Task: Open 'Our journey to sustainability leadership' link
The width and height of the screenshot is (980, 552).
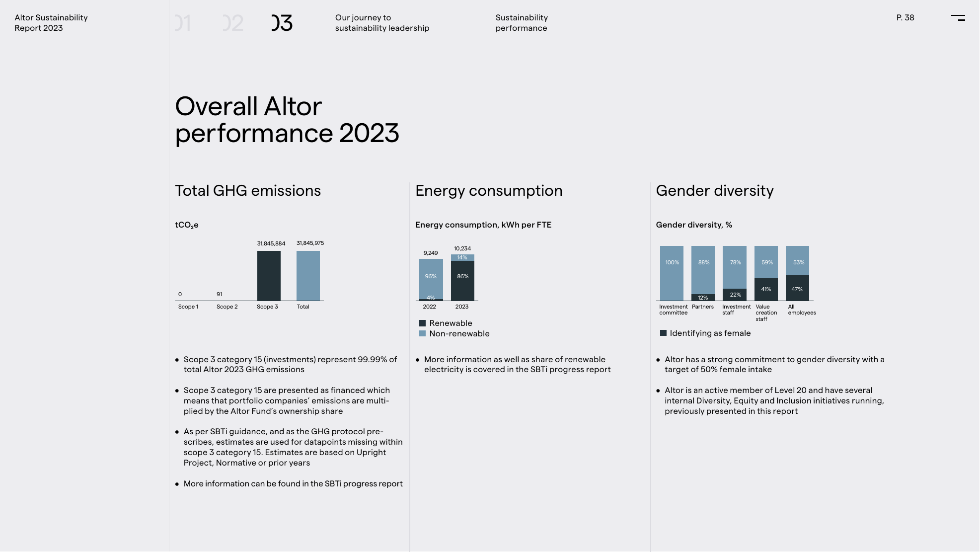Action: click(382, 23)
